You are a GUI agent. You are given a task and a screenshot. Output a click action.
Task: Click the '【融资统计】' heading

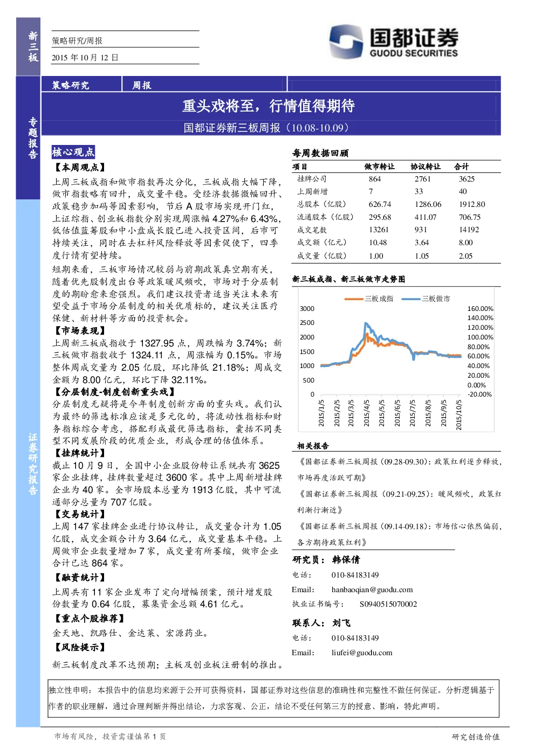point(79,577)
